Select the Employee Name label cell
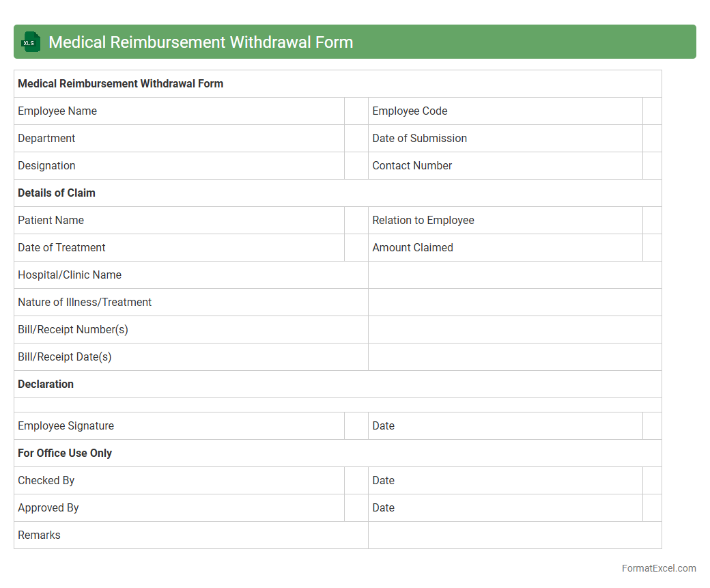 click(x=179, y=111)
